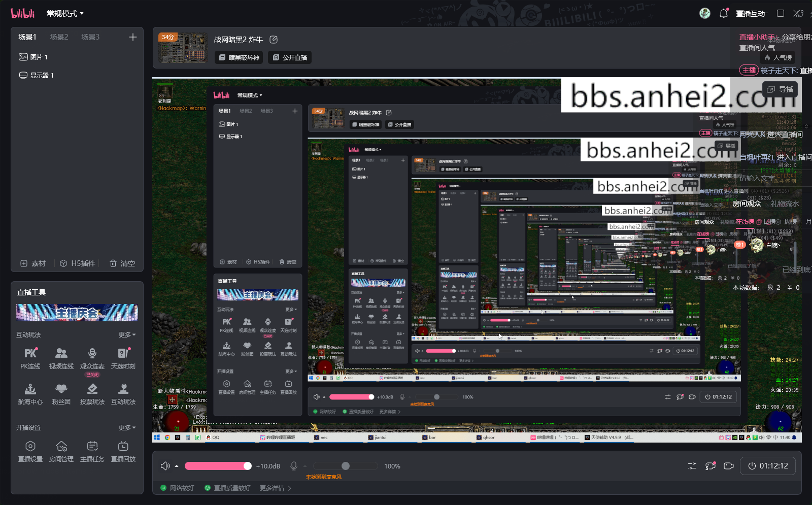This screenshot has width=812, height=505.
Task: Mute the speaker output icon
Action: click(165, 466)
